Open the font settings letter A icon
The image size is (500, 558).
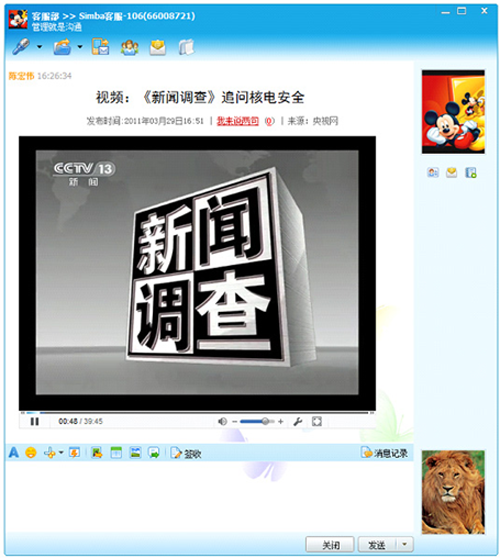click(x=14, y=452)
